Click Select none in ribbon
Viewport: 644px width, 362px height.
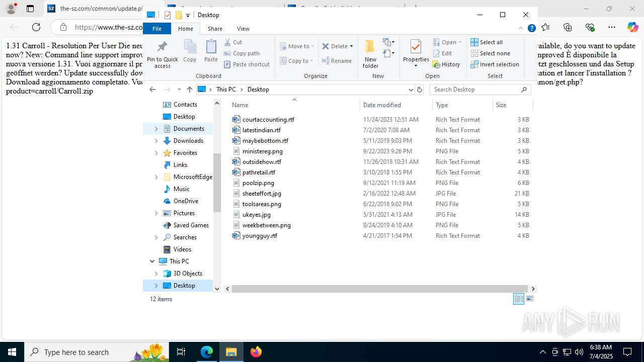click(x=490, y=53)
